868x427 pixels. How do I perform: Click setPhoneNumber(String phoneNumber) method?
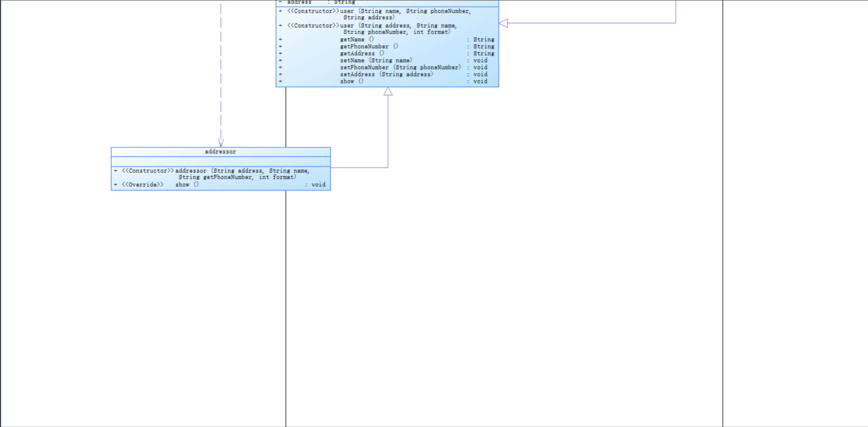click(x=400, y=67)
